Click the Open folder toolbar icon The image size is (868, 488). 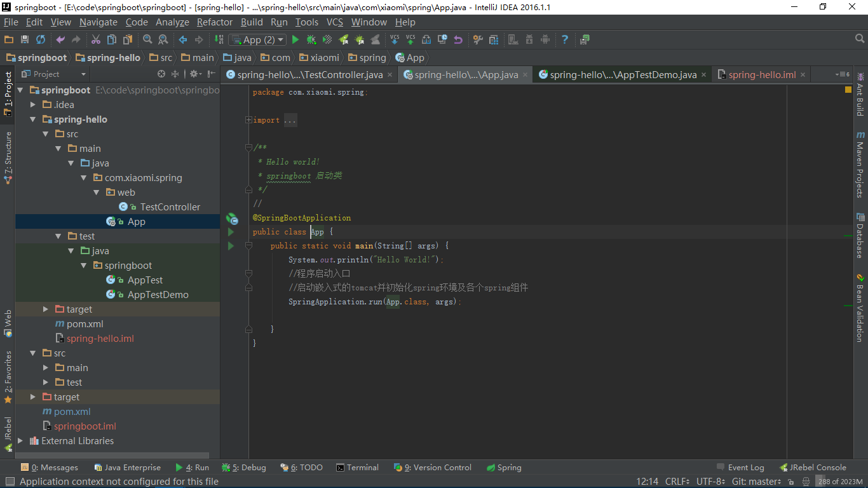click(9, 39)
